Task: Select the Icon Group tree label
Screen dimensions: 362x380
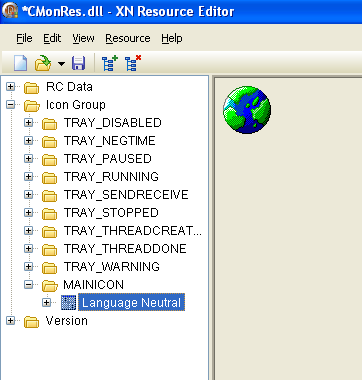Action: (76, 105)
